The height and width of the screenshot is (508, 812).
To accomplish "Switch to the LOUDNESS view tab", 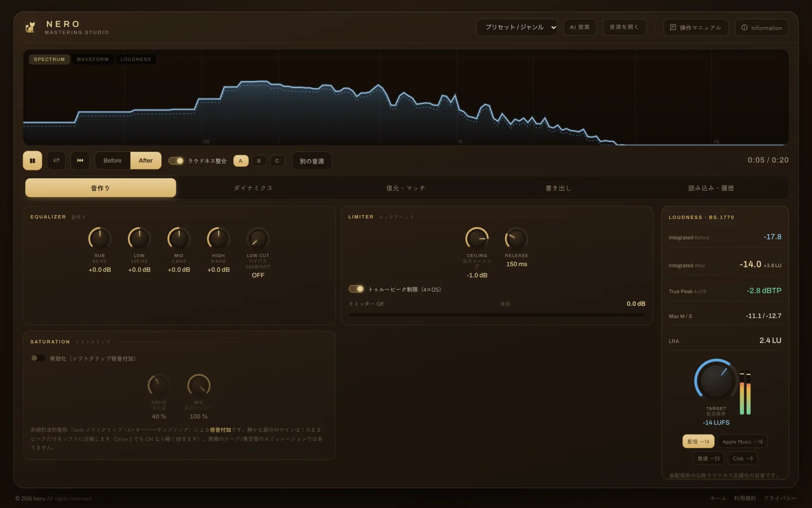I will click(136, 59).
